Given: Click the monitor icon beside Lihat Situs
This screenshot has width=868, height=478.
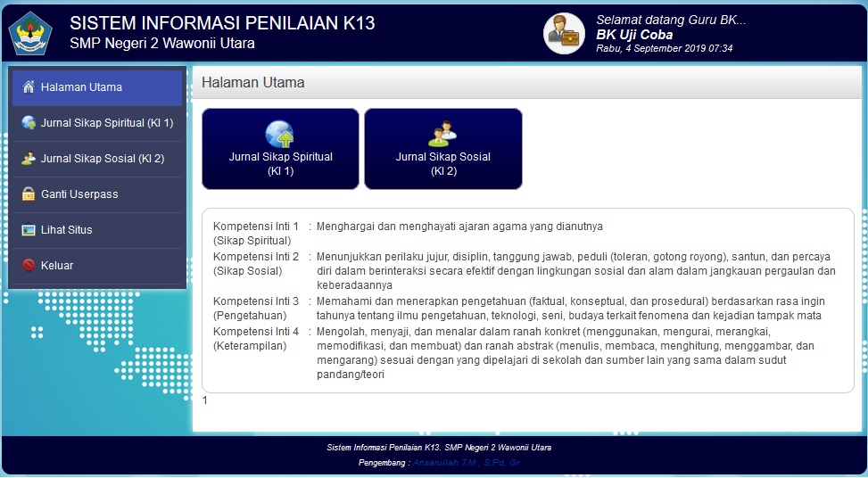Looking at the screenshot, I should pos(29,230).
